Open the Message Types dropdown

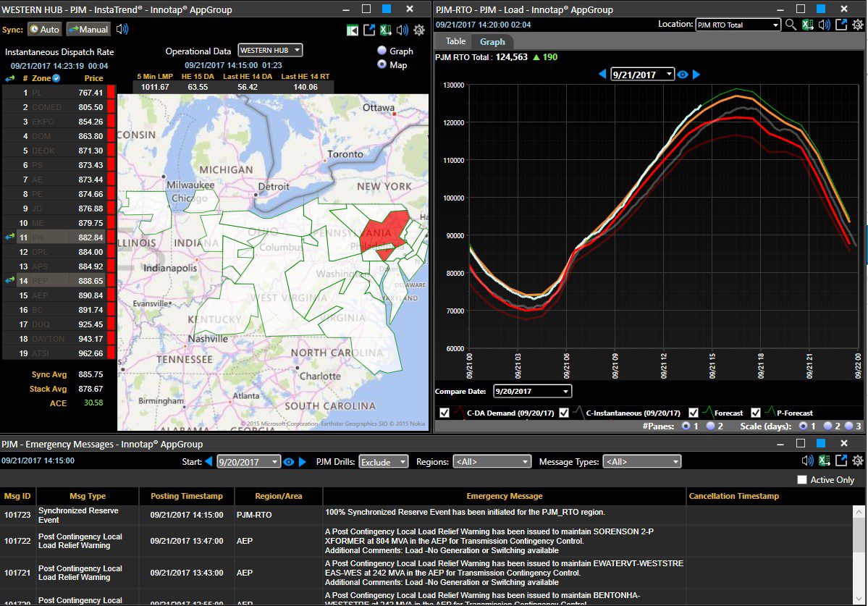(642, 461)
